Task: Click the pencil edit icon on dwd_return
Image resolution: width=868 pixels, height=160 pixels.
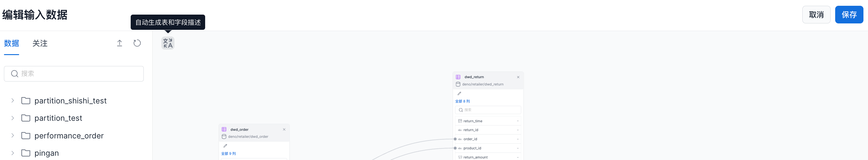Action: click(459, 93)
